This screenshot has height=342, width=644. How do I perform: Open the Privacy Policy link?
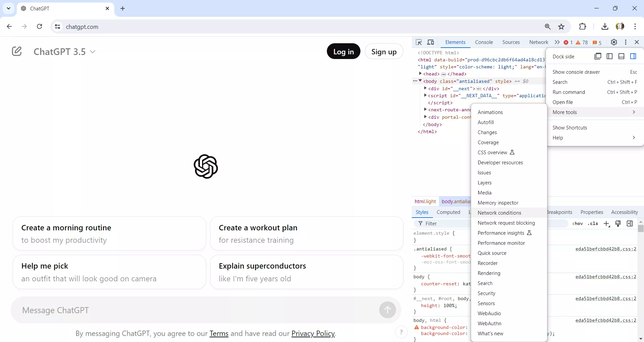312,334
